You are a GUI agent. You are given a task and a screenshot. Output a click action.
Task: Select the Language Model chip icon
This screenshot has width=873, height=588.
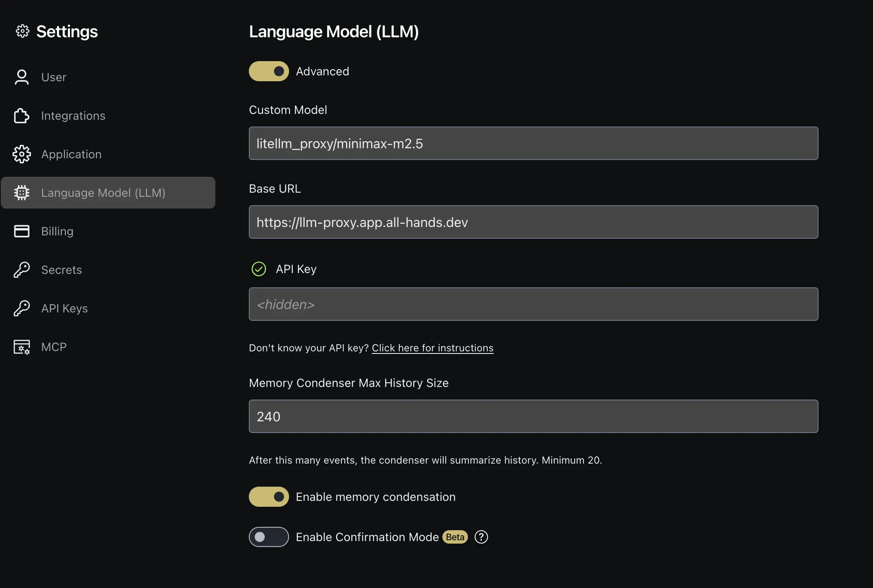click(x=22, y=193)
